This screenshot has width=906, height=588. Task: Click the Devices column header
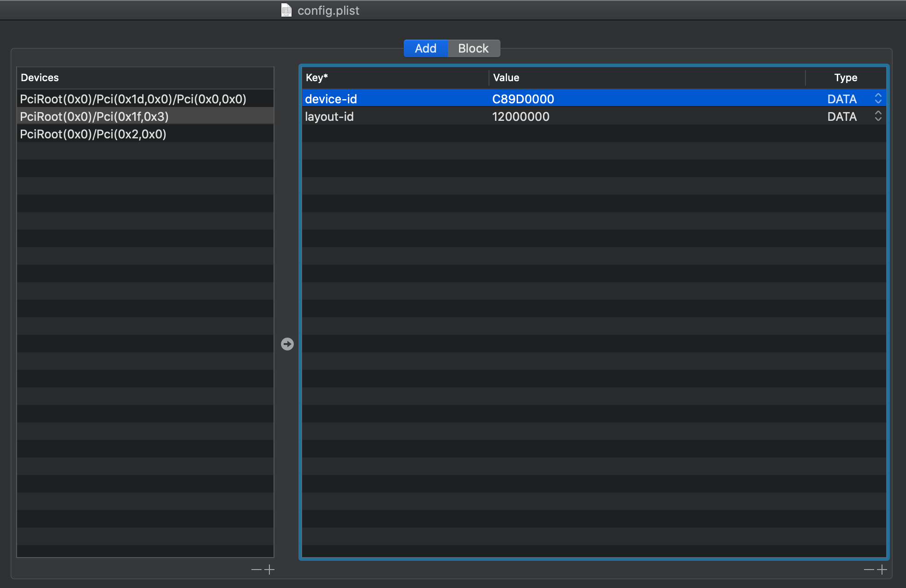[145, 77]
